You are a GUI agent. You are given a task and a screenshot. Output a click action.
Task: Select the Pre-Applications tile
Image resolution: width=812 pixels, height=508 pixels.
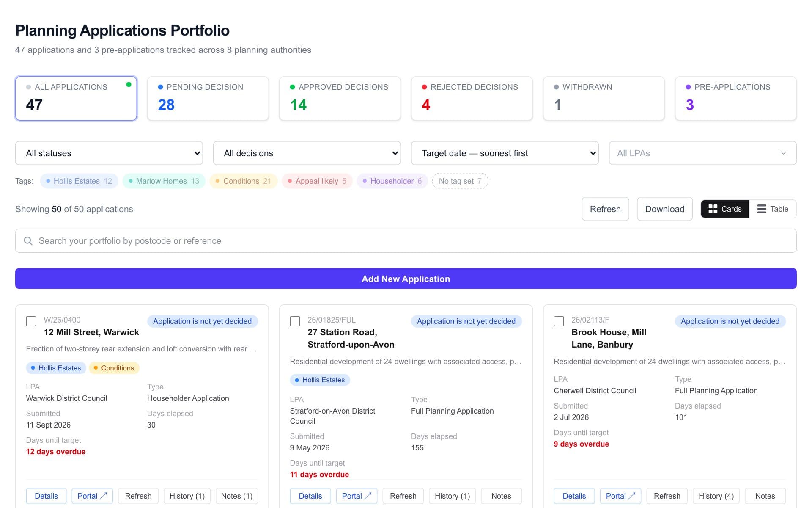point(736,98)
